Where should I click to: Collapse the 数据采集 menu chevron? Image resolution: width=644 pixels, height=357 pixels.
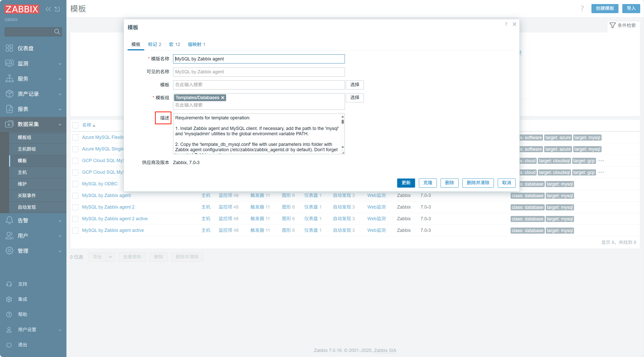[x=60, y=124]
